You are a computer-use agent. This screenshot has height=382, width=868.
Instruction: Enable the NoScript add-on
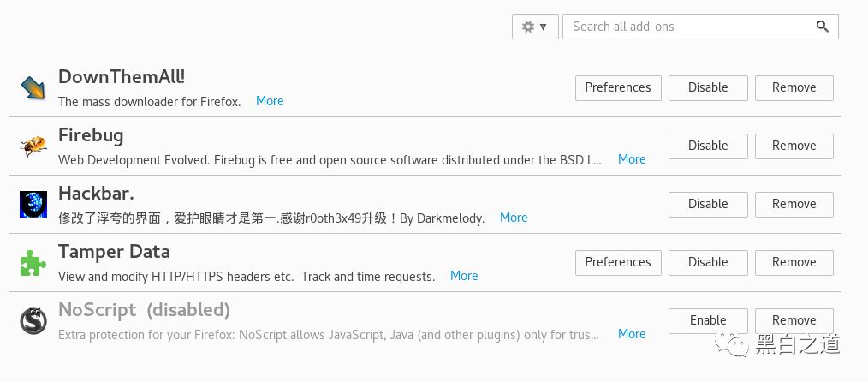click(x=708, y=320)
